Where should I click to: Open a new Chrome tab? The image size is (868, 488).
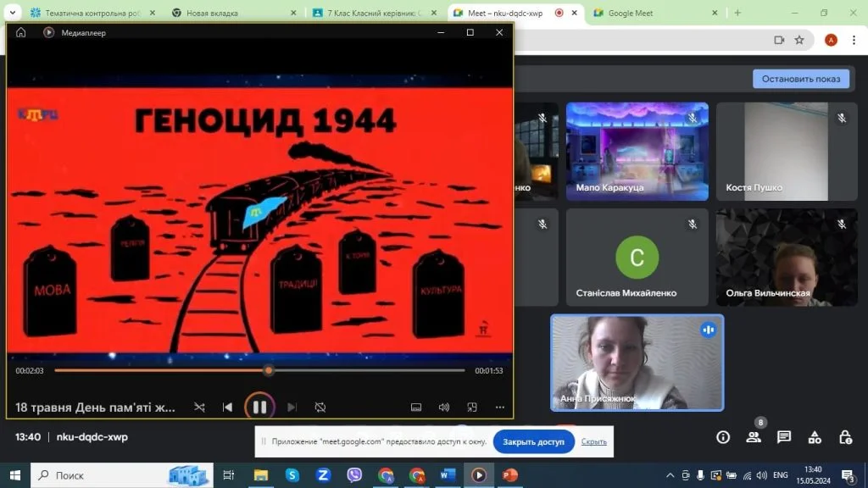point(737,13)
